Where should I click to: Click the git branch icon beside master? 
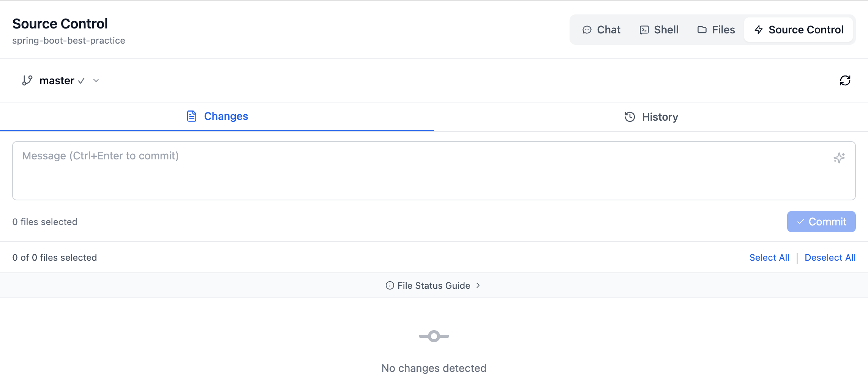pyautogui.click(x=27, y=80)
